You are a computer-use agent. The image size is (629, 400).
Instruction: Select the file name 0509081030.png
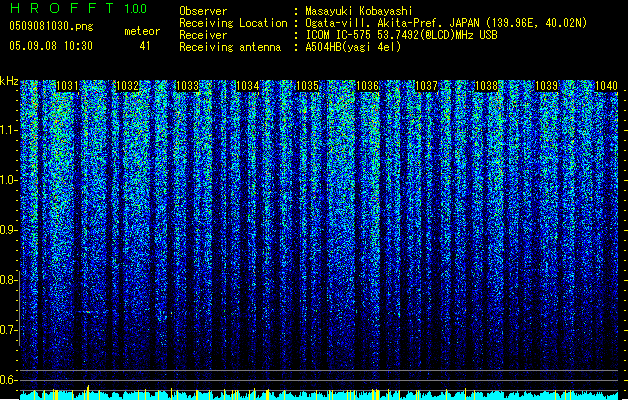click(51, 26)
